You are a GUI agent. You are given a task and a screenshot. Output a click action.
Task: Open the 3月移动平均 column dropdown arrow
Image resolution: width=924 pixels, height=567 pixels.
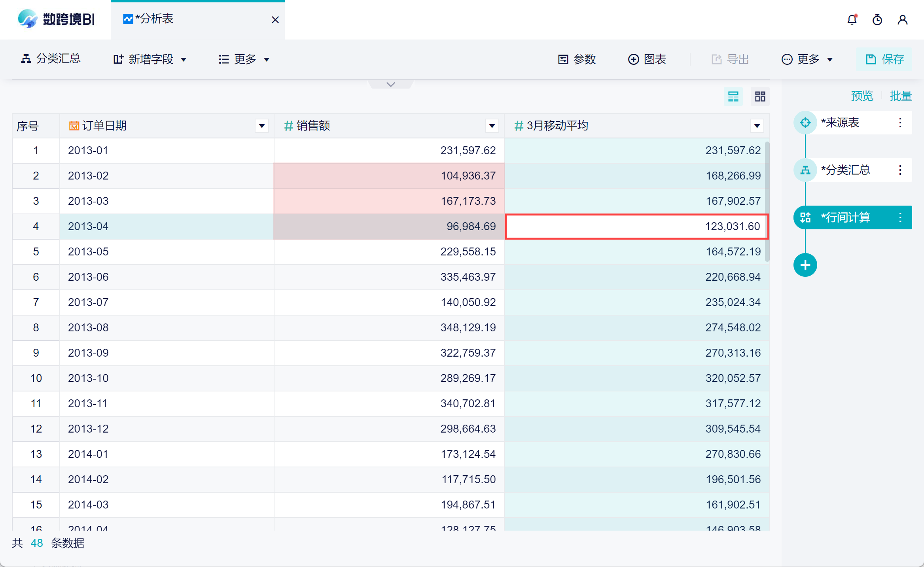coord(757,126)
